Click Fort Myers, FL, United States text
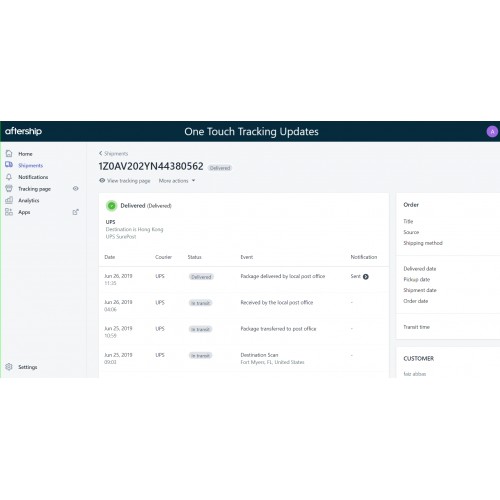This screenshot has width=500, height=500. coord(272,362)
